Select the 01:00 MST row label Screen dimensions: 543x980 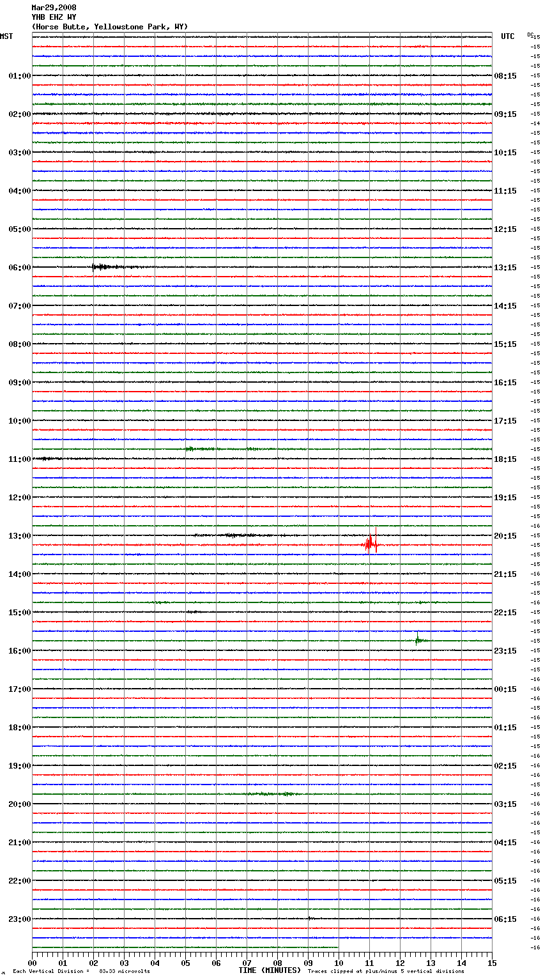click(x=20, y=76)
